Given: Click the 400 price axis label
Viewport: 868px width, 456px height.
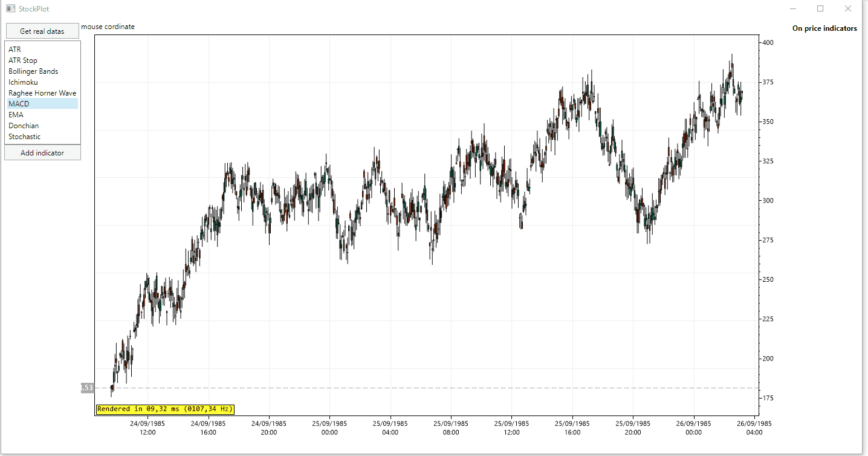Looking at the screenshot, I should tap(768, 42).
